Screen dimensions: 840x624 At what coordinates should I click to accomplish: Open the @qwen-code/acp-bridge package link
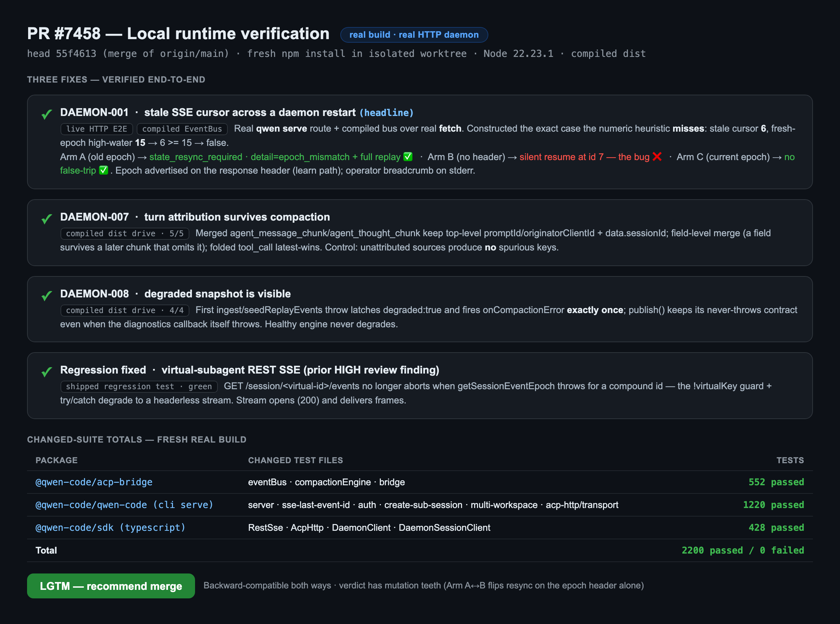coord(94,482)
